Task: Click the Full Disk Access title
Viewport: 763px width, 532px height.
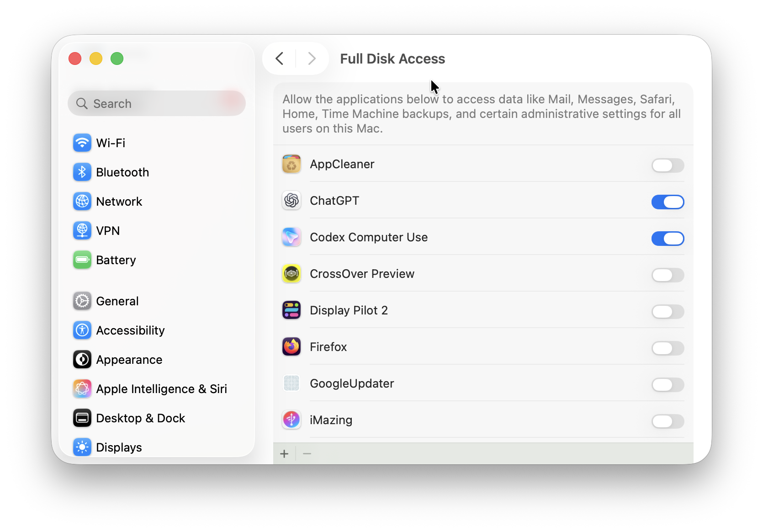Action: point(392,59)
